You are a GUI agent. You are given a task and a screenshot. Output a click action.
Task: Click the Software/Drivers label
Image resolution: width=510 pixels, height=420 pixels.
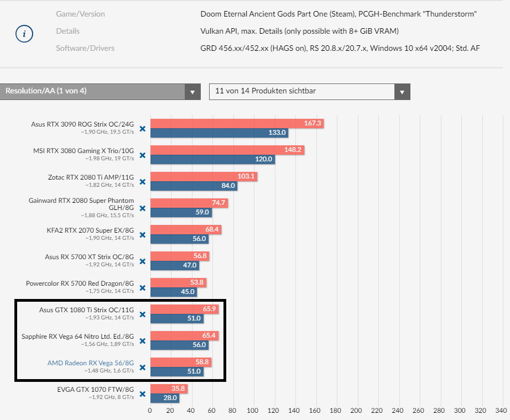[85, 48]
